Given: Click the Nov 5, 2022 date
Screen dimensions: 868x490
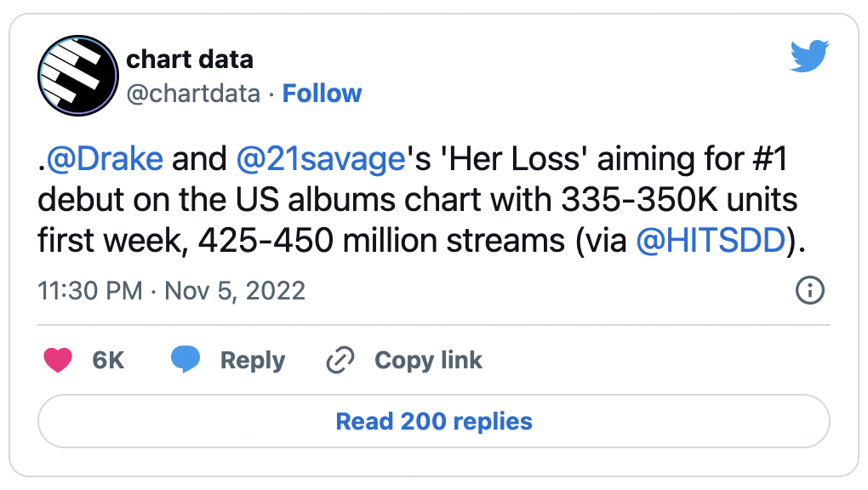Looking at the screenshot, I should pyautogui.click(x=235, y=291).
